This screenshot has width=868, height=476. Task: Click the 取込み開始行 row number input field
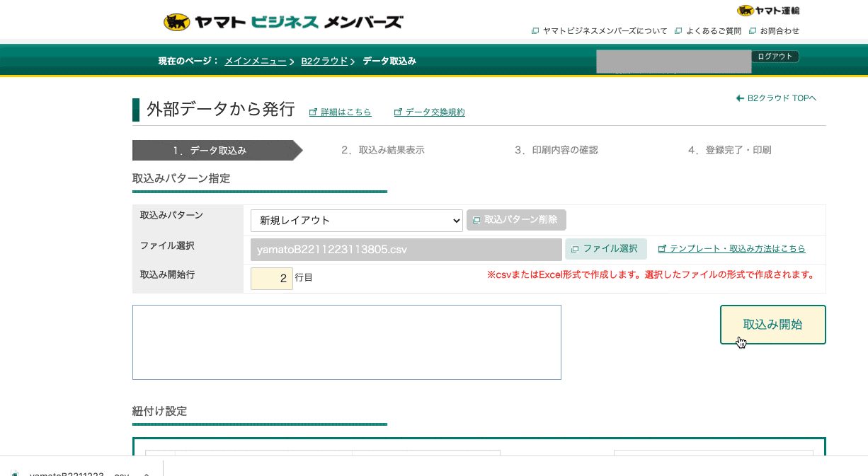272,278
